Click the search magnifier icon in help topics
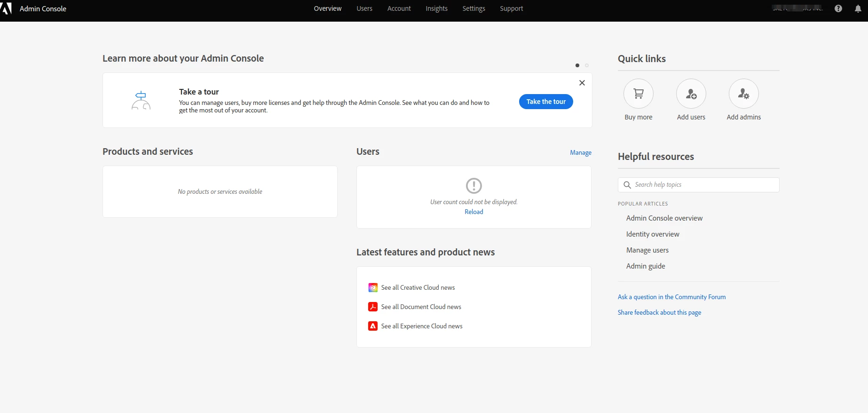868x413 pixels. (x=627, y=185)
